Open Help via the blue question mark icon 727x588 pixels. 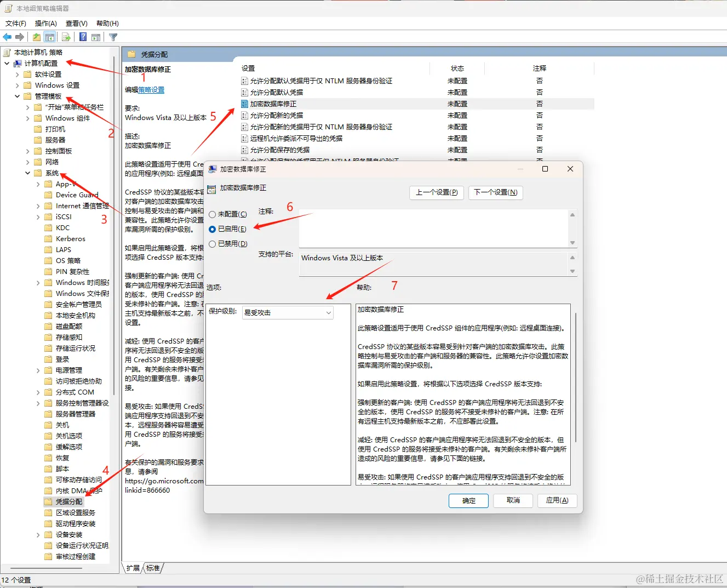[x=83, y=37]
